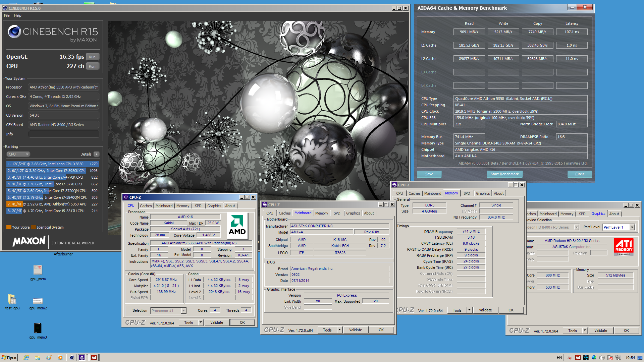This screenshot has height=362, width=644.
Task: Click the orange Your Score legend swatch
Action: pos(9,227)
